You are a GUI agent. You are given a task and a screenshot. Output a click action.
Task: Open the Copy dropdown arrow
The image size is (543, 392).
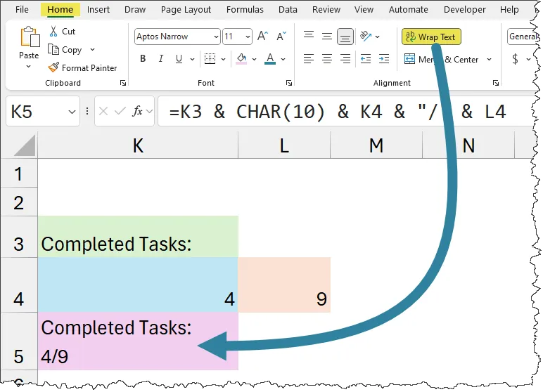point(92,49)
